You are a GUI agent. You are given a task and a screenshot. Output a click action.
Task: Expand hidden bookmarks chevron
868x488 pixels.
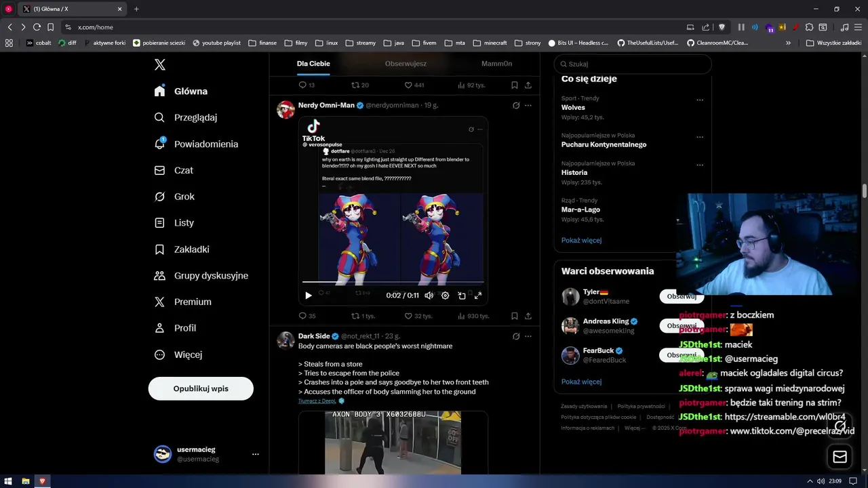[788, 43]
